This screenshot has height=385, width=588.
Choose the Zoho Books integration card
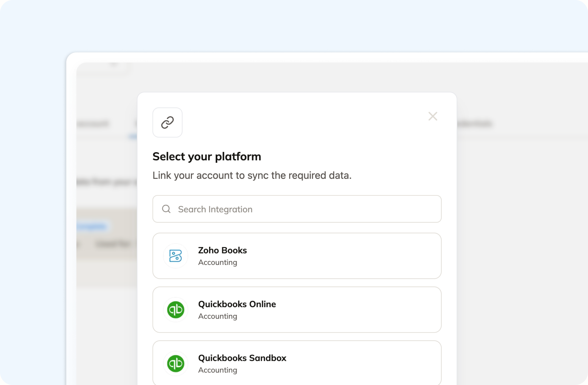tap(297, 256)
